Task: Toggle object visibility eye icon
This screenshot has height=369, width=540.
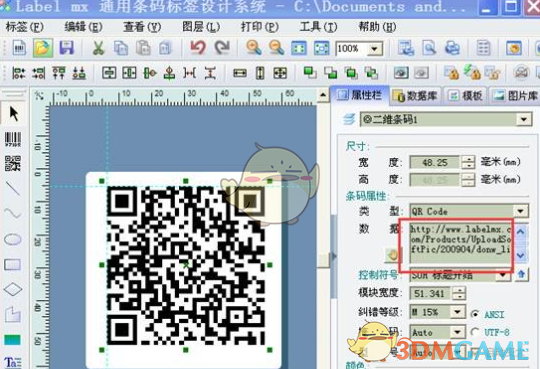Action: point(401,73)
